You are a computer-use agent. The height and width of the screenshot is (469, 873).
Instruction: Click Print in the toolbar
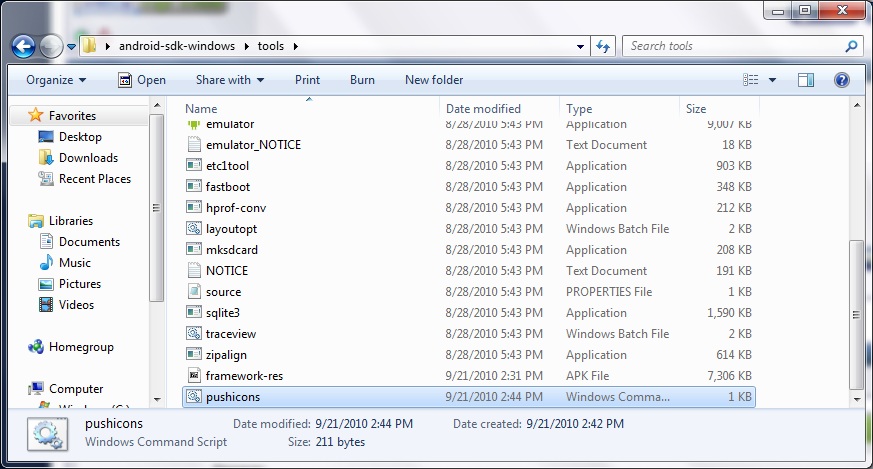pyautogui.click(x=307, y=80)
